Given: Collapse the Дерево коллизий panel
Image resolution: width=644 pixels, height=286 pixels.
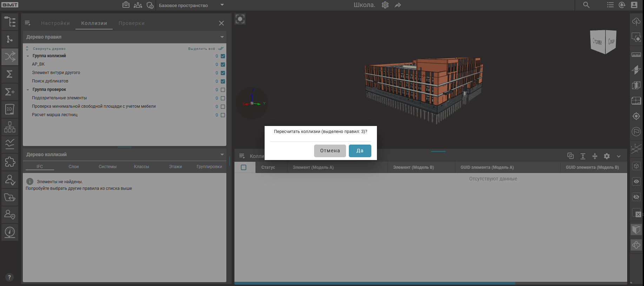Looking at the screenshot, I should [222, 154].
